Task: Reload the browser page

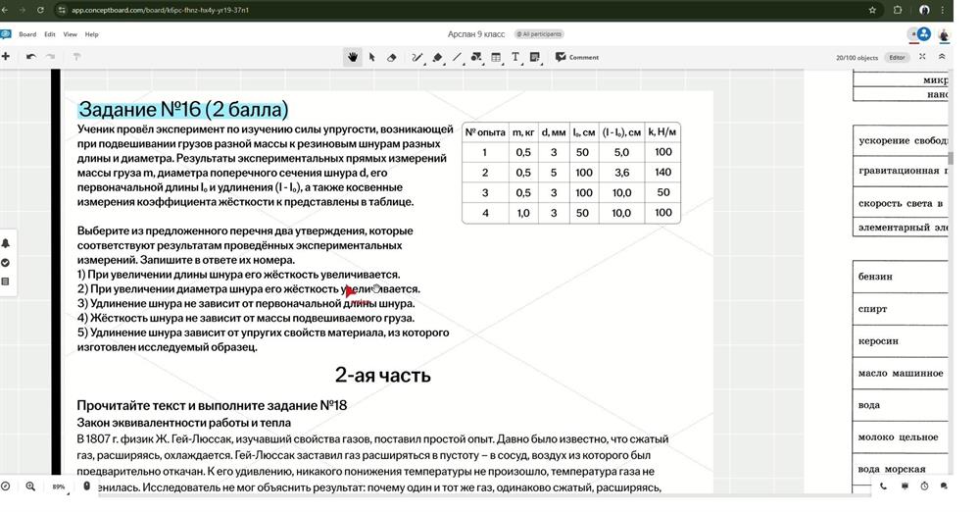Action: coord(40,10)
